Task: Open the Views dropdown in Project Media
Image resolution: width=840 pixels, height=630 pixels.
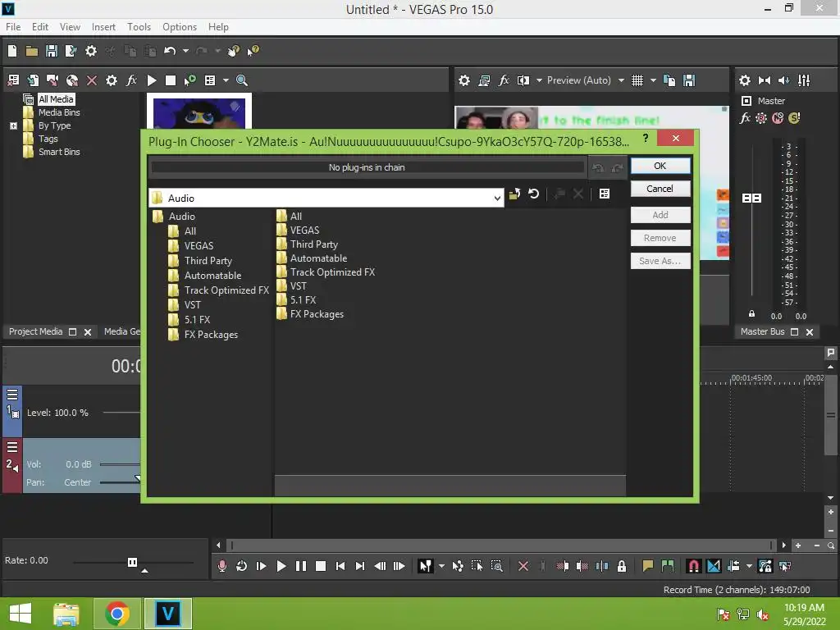Action: tap(226, 80)
